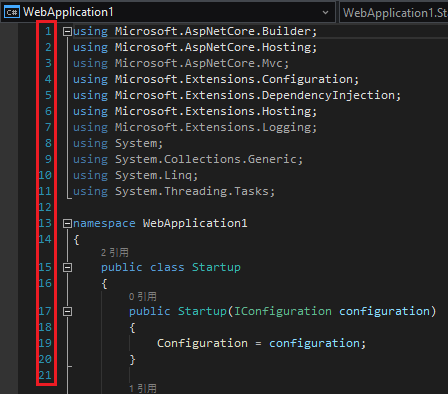Click the Microsoft.Extensions.Logging using line
The width and height of the screenshot is (448, 394).
coord(195,127)
